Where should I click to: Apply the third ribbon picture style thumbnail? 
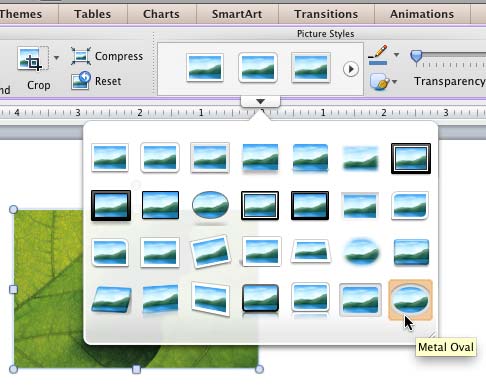[311, 68]
